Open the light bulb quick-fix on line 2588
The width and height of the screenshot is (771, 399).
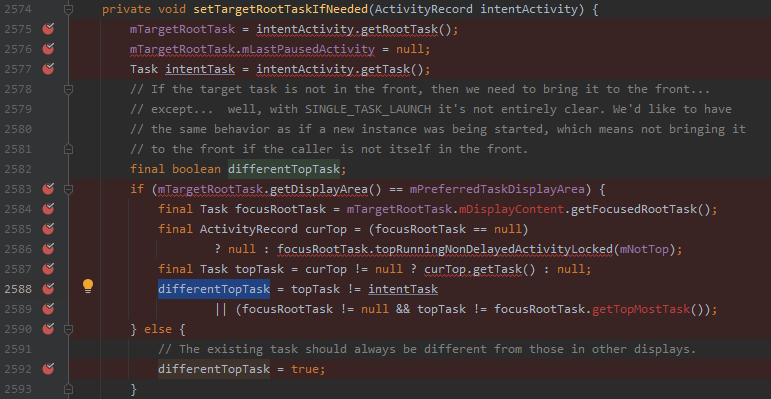click(88, 286)
